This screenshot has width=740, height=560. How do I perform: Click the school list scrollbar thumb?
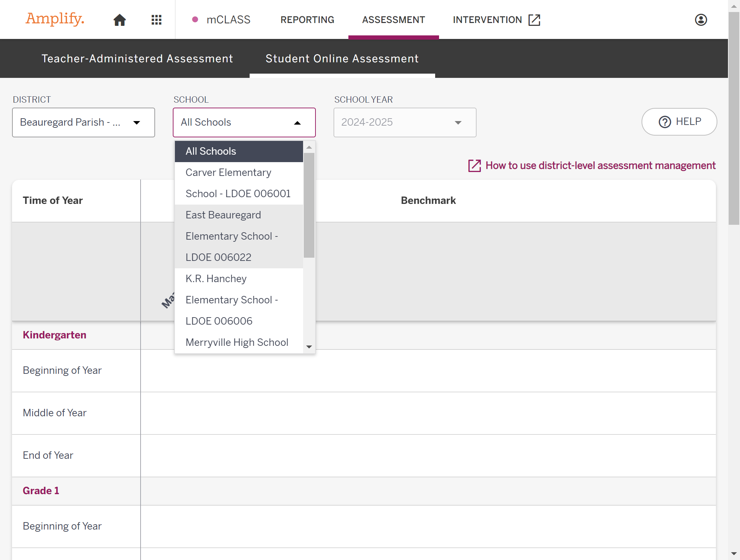pyautogui.click(x=309, y=205)
